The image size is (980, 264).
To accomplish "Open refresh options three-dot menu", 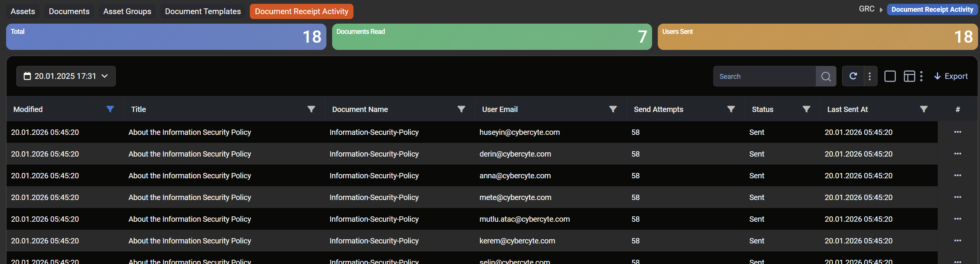I will click(870, 76).
